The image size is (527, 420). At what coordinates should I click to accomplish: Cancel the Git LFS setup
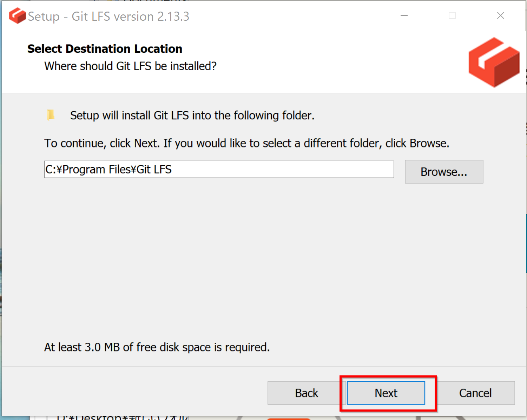pyautogui.click(x=475, y=393)
